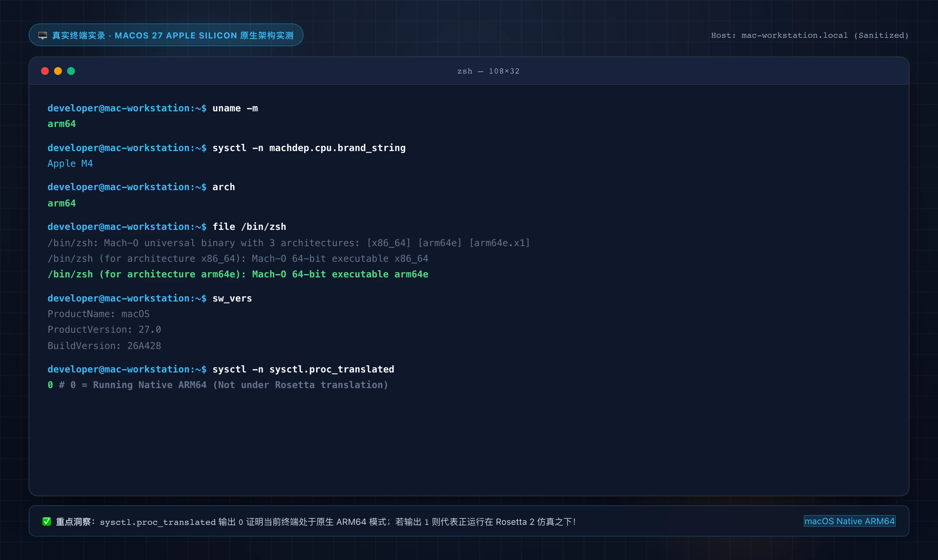Click the green zoom dot
This screenshot has width=938, height=560.
click(x=71, y=71)
